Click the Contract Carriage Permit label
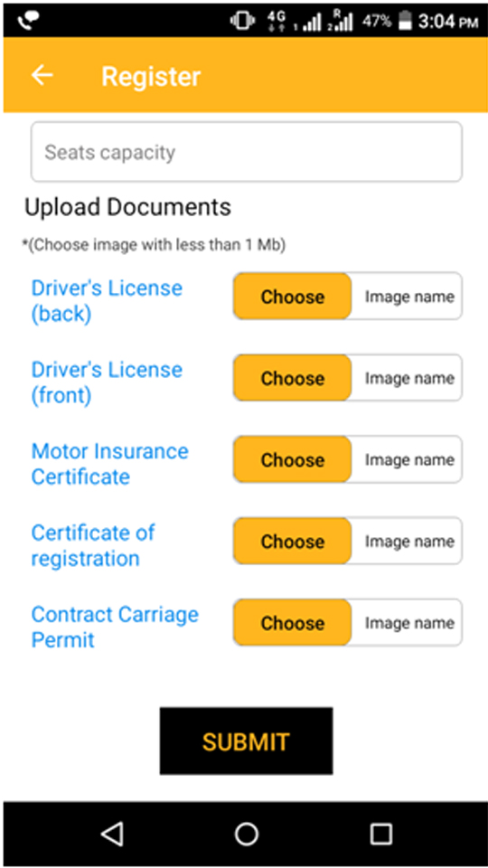488x868 pixels. click(115, 627)
